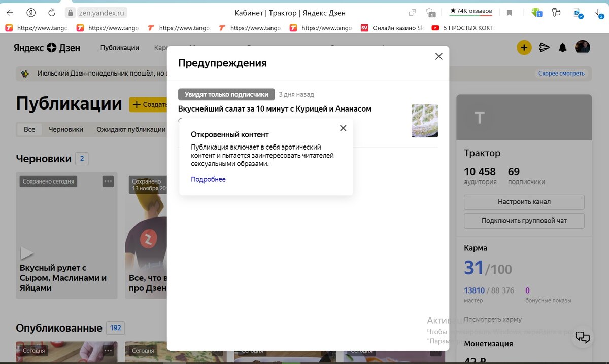
Task: Bookmark this page with the bookmark icon
Action: (x=510, y=13)
